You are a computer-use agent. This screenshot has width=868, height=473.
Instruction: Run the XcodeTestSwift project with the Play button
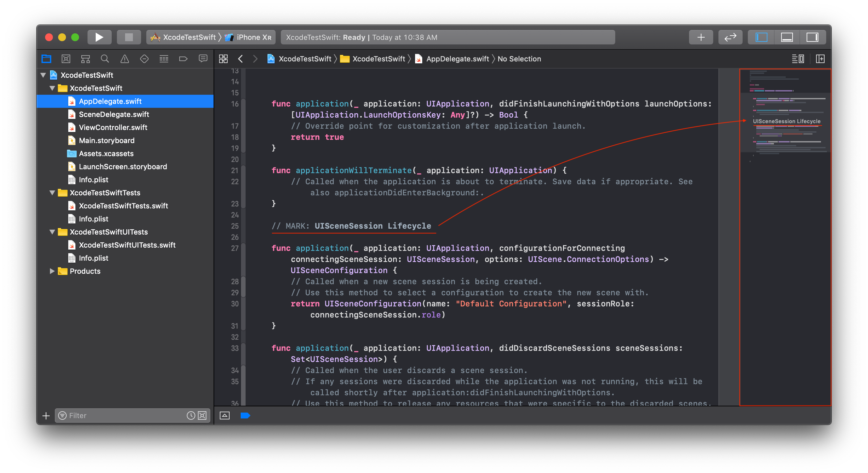point(99,37)
